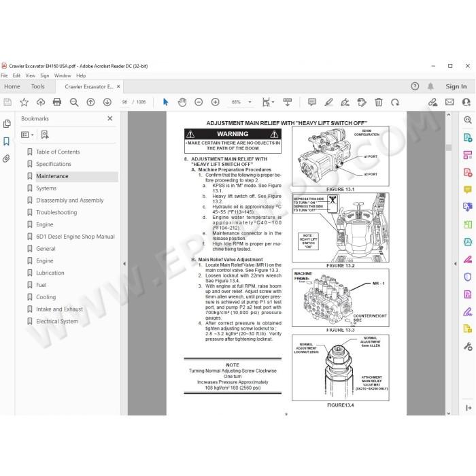476x476 pixels.
Task: Open 6D1 Desel Engine Shop Manual bookmark
Action: (75, 237)
